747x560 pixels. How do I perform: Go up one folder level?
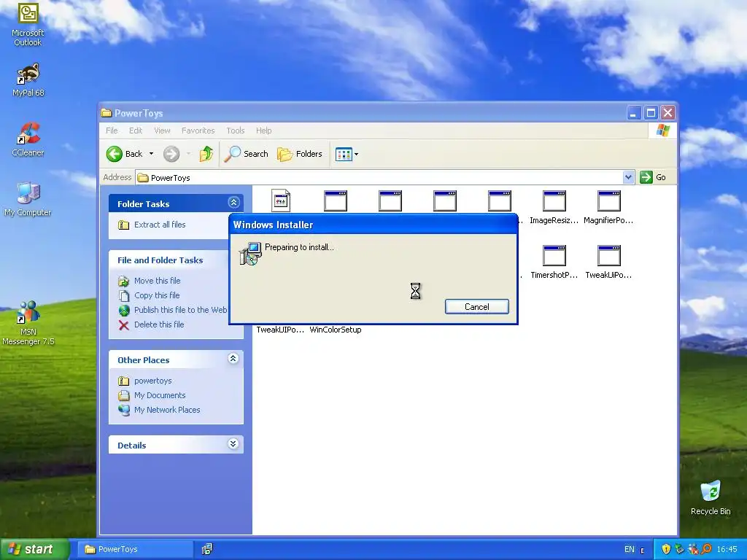(206, 154)
